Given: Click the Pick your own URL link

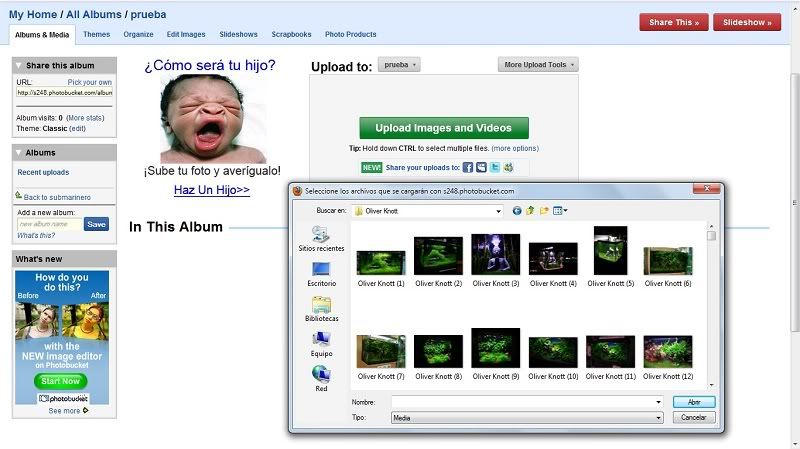Looking at the screenshot, I should pos(90,82).
